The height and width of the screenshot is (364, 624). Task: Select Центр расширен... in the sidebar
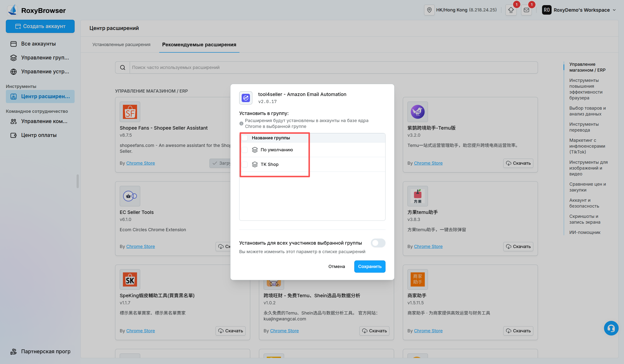click(40, 96)
